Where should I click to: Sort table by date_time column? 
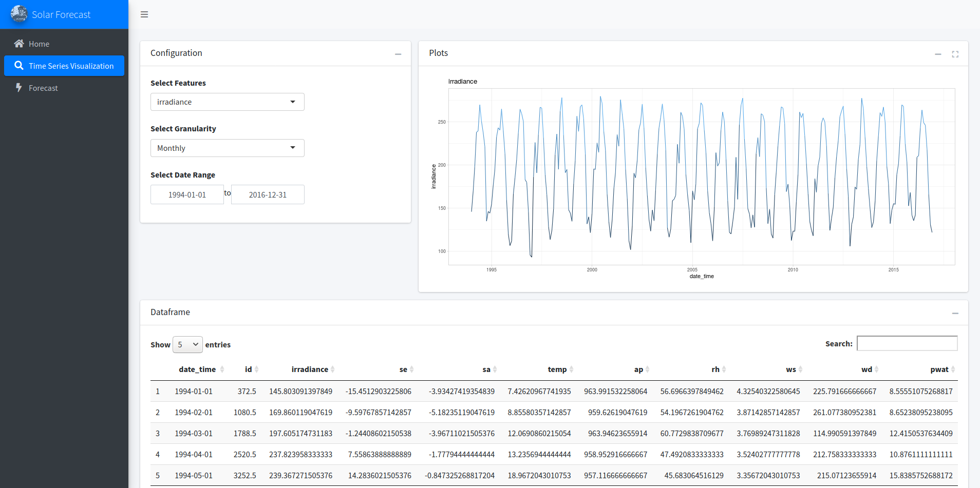pyautogui.click(x=201, y=369)
